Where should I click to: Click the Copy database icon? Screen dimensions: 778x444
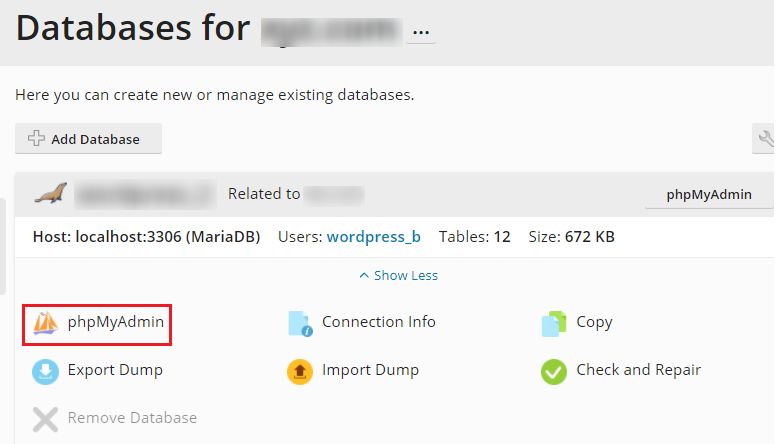[x=554, y=323]
